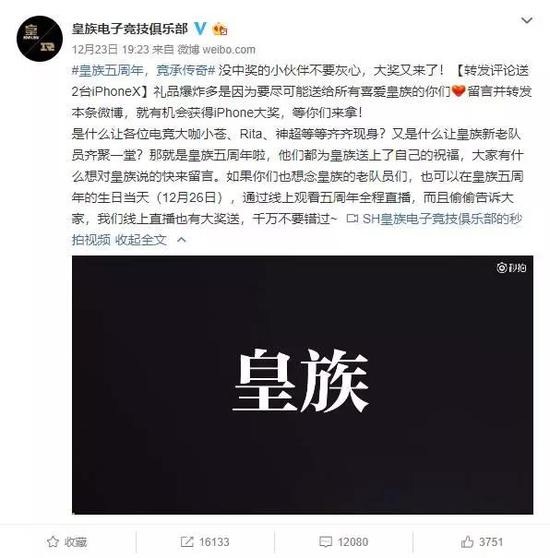Viewport: 550px width, 558px height.
Task: Click the star 收藏 favorite icon
Action: click(x=53, y=542)
